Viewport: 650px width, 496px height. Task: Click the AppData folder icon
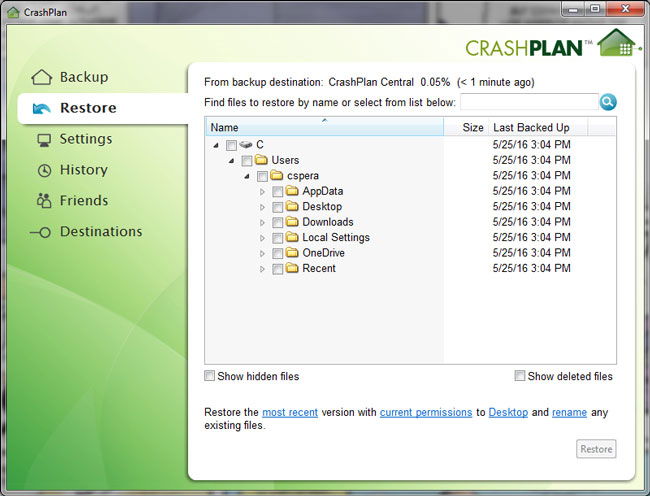292,191
